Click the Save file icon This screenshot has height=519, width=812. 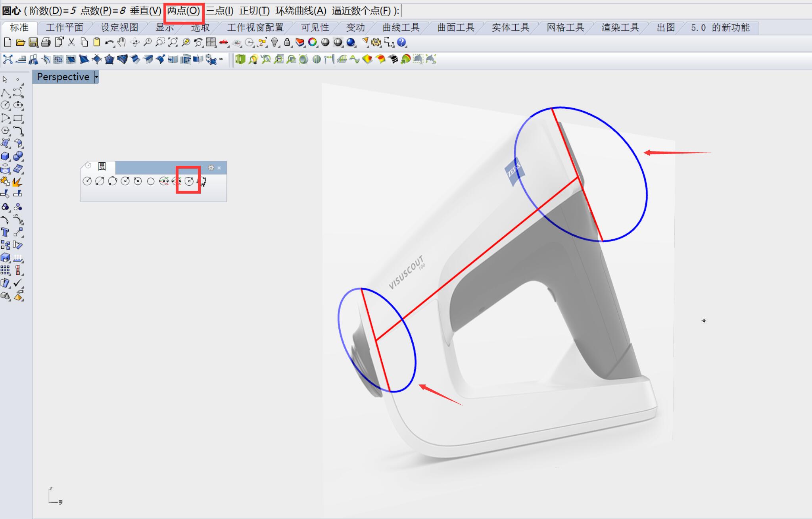click(x=33, y=42)
